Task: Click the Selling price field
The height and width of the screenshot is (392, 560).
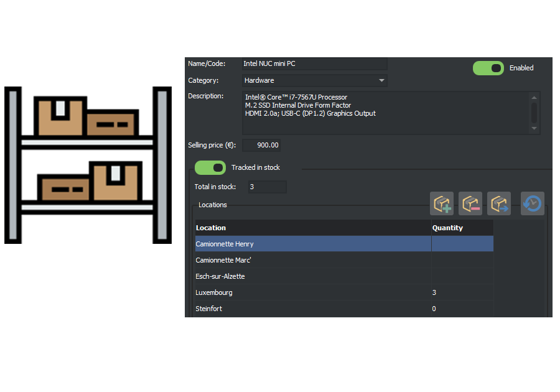Action: click(x=261, y=145)
